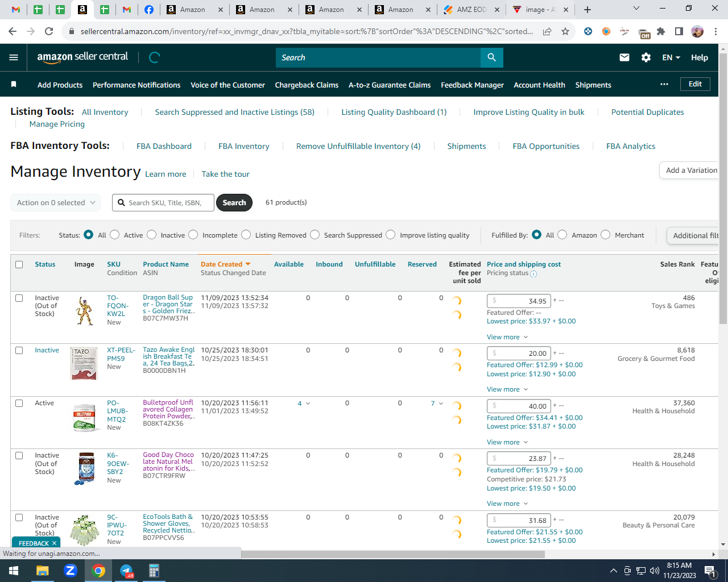Select the Inactive status radio button
This screenshot has height=582, width=728.
[x=152, y=235]
